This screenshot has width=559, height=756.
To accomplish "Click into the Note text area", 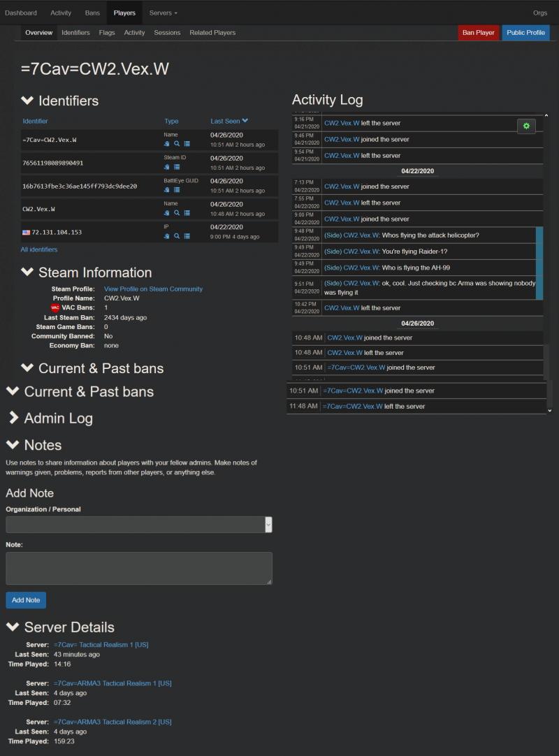I will (138, 567).
